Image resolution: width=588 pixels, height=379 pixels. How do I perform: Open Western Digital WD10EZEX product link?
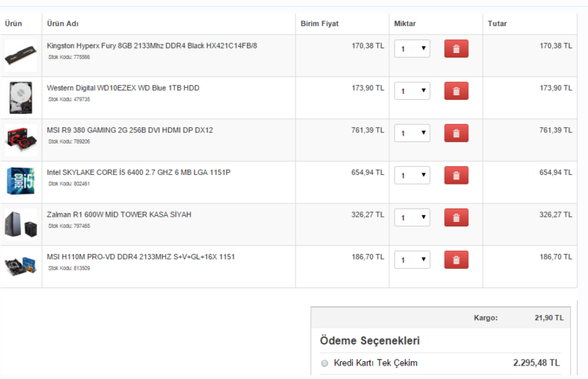[x=123, y=88]
